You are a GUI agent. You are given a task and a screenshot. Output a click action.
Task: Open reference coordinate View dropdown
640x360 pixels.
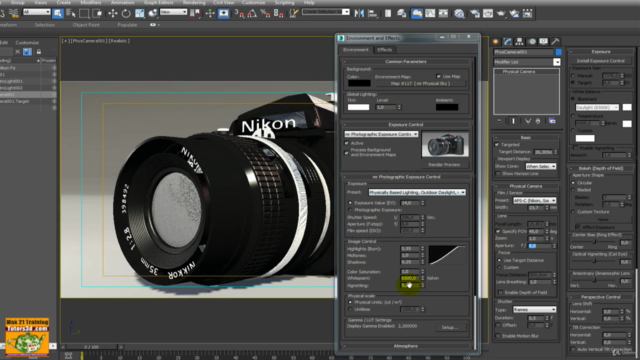pos(173,12)
